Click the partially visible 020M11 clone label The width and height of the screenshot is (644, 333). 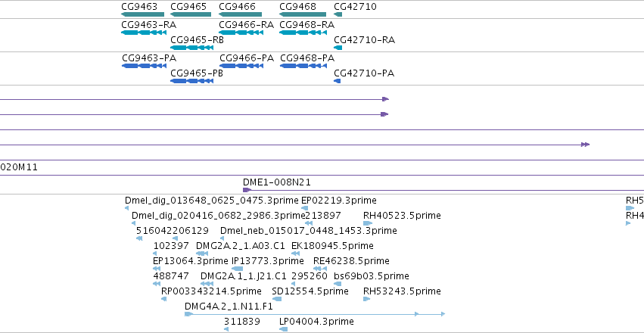point(19,167)
